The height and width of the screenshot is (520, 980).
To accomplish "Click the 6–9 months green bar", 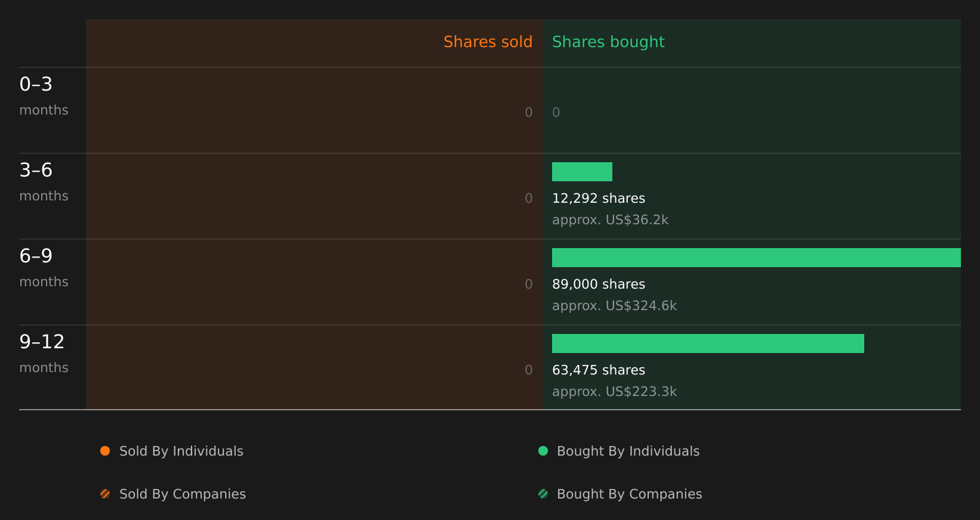I will tap(756, 258).
